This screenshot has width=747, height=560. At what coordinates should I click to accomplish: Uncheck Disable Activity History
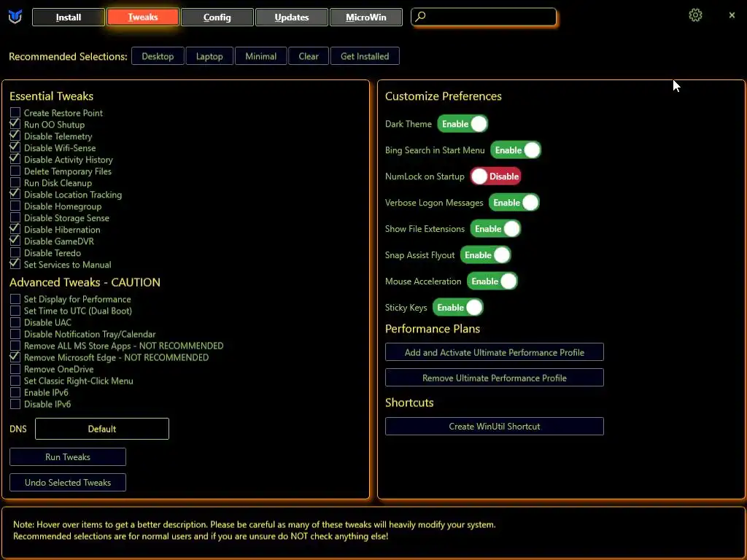[15, 160]
